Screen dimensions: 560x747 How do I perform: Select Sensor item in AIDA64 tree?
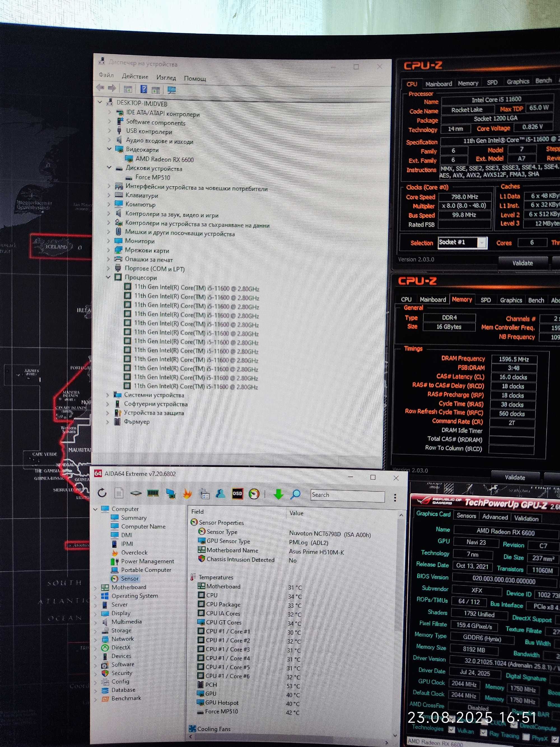[130, 578]
